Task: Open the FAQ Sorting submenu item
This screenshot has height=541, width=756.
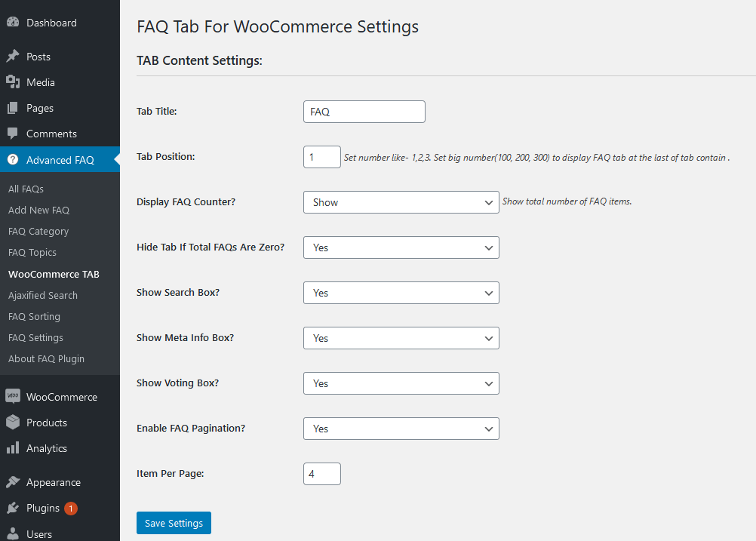Action: coord(34,316)
